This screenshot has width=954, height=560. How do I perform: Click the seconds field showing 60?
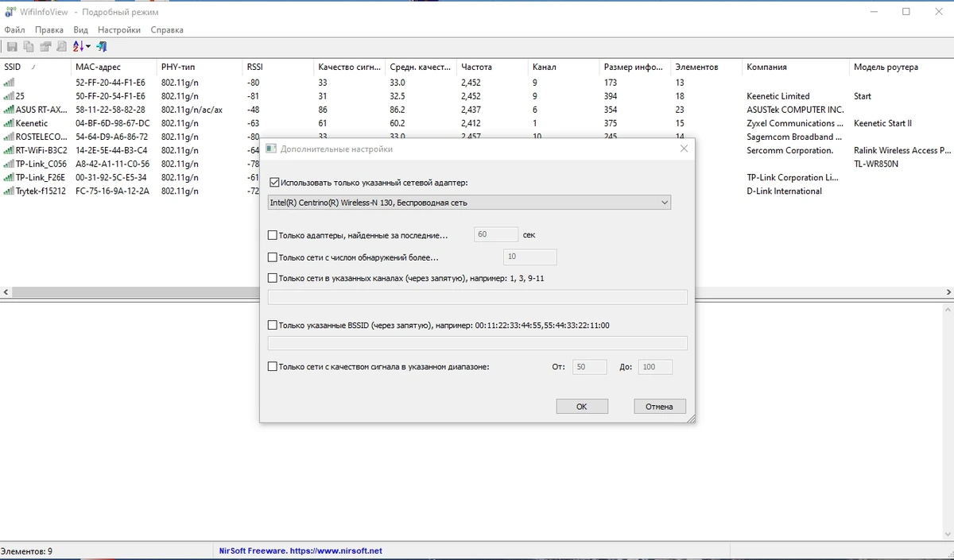tap(495, 235)
